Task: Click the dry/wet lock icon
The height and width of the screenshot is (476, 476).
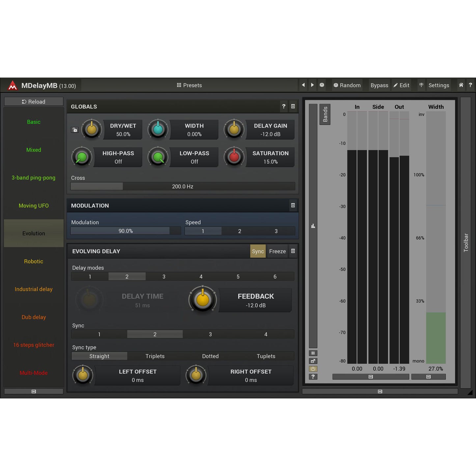Action: point(75,130)
